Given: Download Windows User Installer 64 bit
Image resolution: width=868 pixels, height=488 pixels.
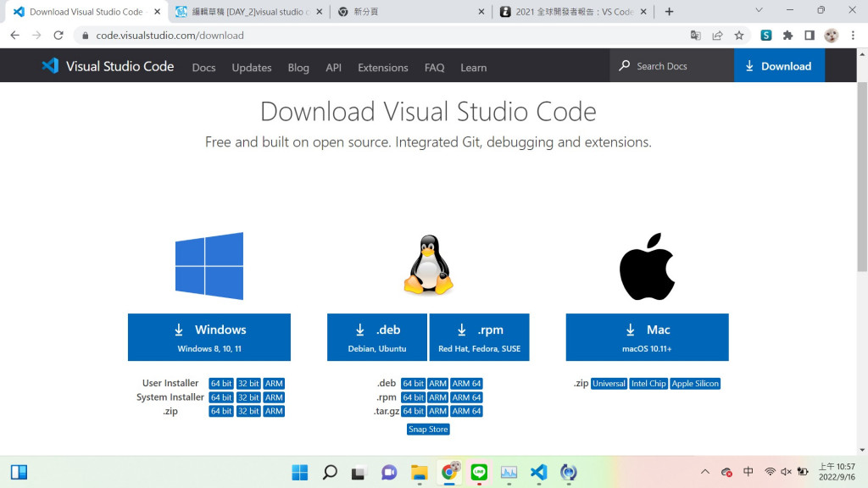Looking at the screenshot, I should pyautogui.click(x=221, y=384).
